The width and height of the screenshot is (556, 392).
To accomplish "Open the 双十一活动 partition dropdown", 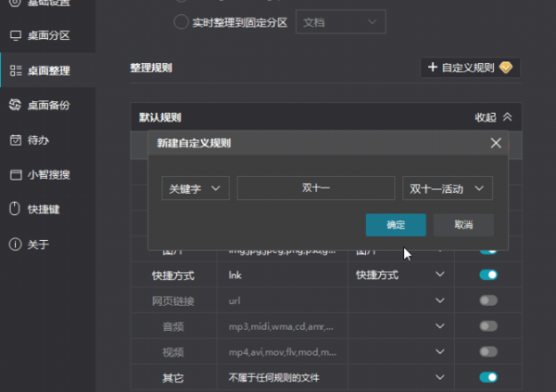I will (x=448, y=188).
